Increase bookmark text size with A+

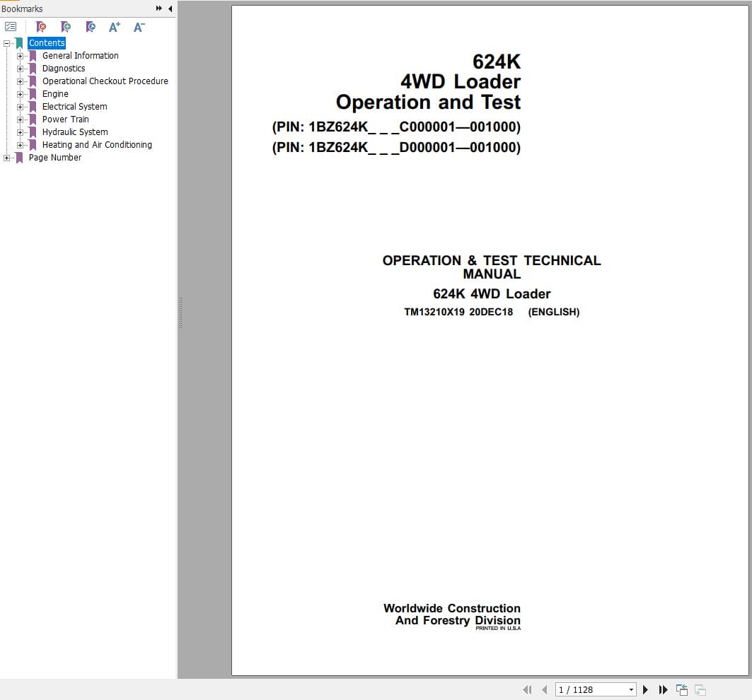tap(115, 27)
